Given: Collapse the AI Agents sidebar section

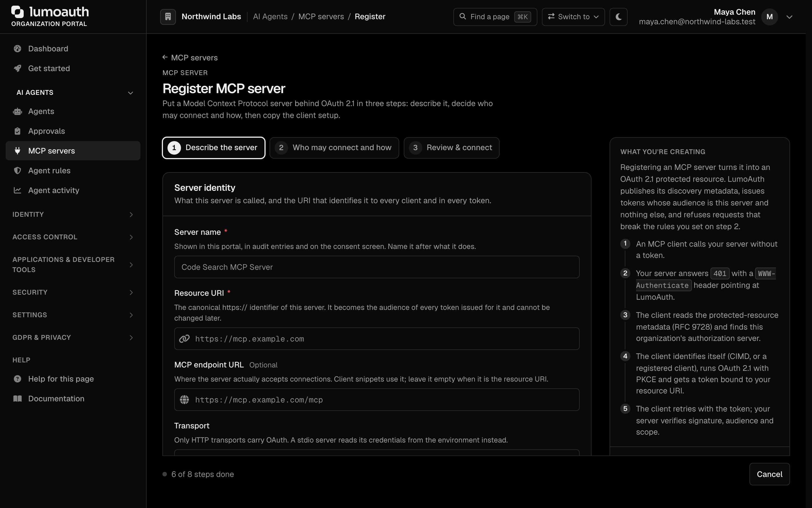Looking at the screenshot, I should pos(73,92).
